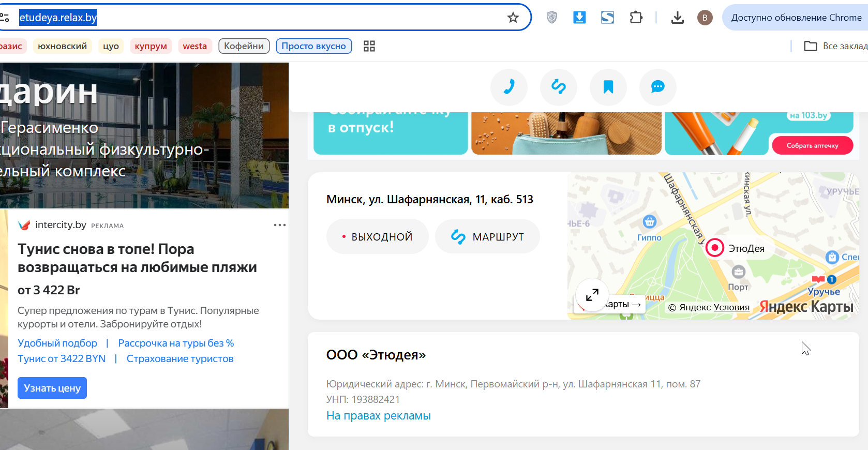This screenshot has height=450, width=868.
Task: Open Chrome downloads tray icon
Action: tap(678, 18)
